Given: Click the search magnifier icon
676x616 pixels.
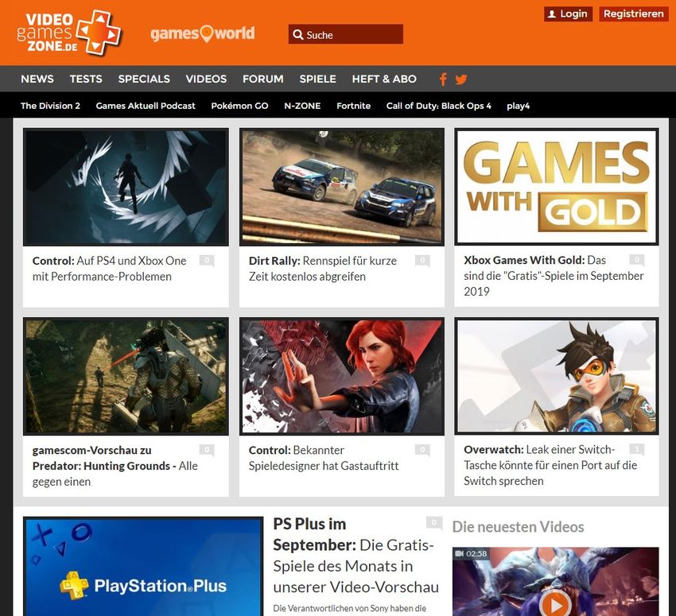Looking at the screenshot, I should point(298,34).
